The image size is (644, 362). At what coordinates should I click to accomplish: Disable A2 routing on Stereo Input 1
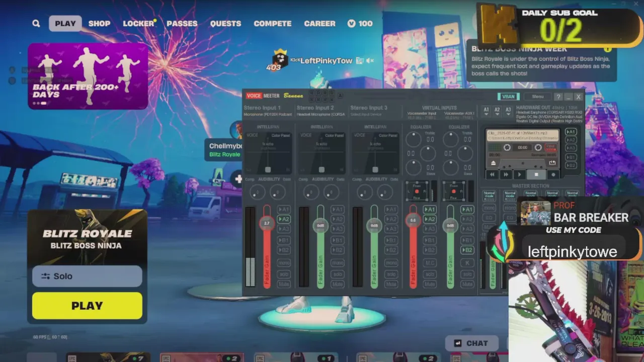(284, 219)
